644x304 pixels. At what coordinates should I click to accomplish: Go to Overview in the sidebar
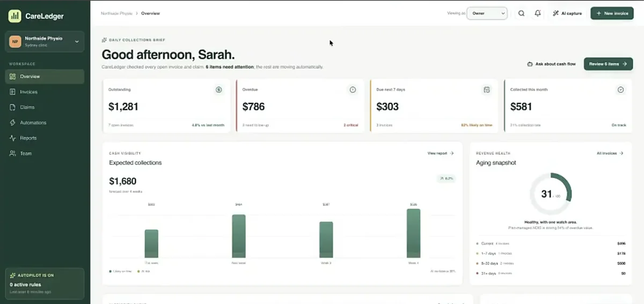coord(44,77)
